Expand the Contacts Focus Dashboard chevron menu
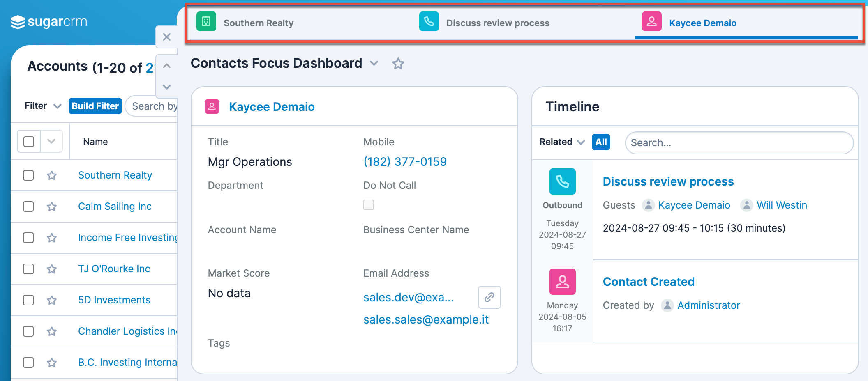868x381 pixels. click(x=374, y=64)
